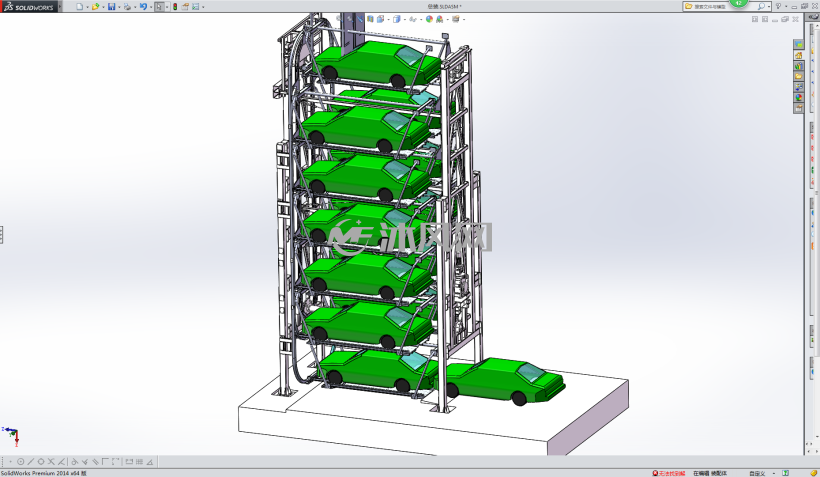Image resolution: width=820 pixels, height=477 pixels.
Task: Click the red error status text
Action: tap(672, 473)
